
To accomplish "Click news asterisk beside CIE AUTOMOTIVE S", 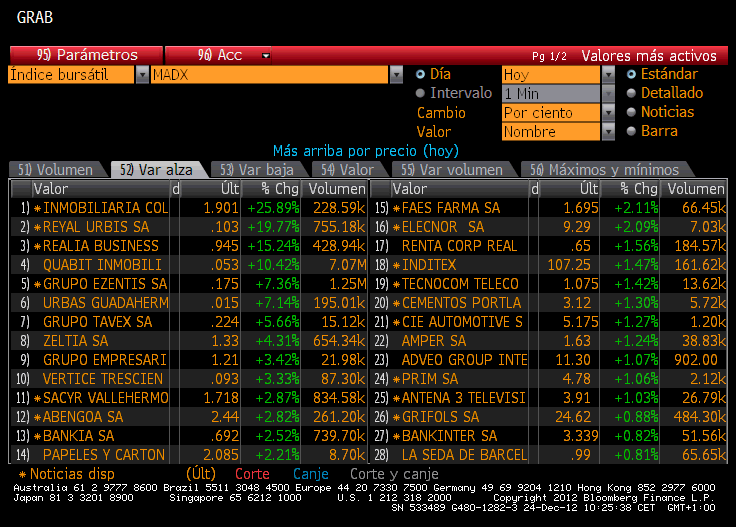I will [396, 322].
